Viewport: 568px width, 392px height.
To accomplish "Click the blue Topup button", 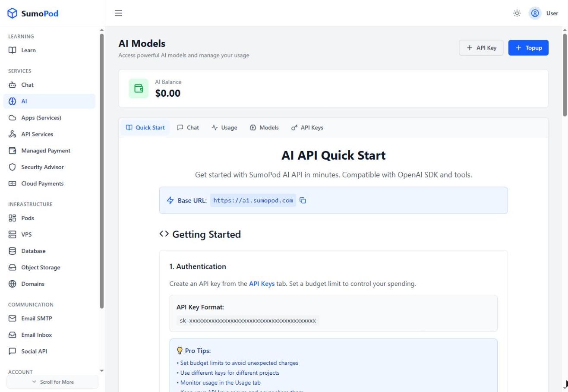I will [x=528, y=47].
